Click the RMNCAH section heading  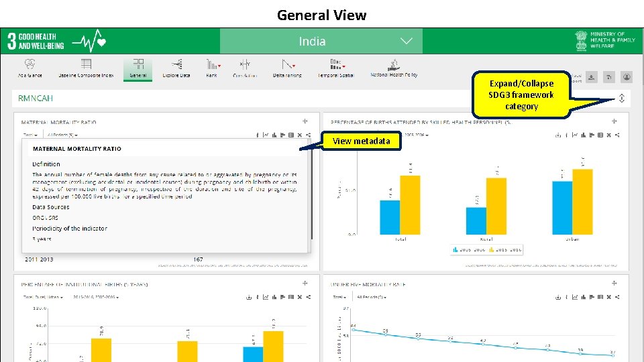tap(36, 99)
